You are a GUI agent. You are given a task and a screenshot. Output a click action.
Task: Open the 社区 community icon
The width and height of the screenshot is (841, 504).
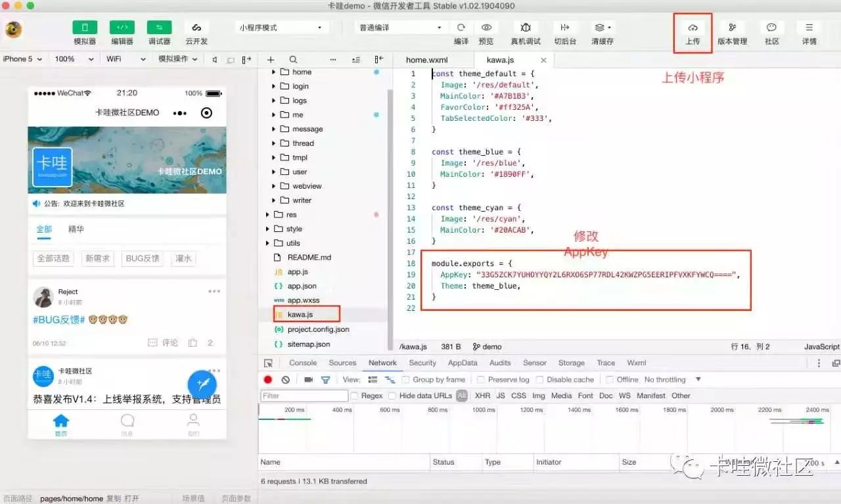[x=772, y=28]
